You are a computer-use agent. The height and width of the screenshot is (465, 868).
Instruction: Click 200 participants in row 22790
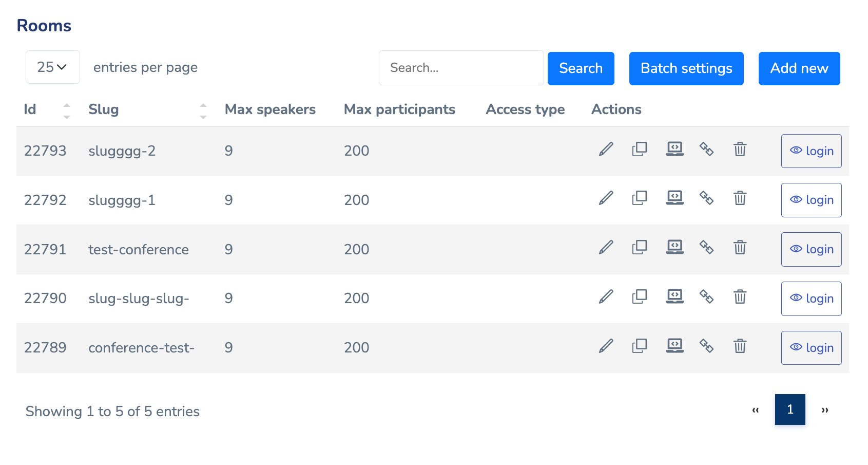pyautogui.click(x=357, y=298)
